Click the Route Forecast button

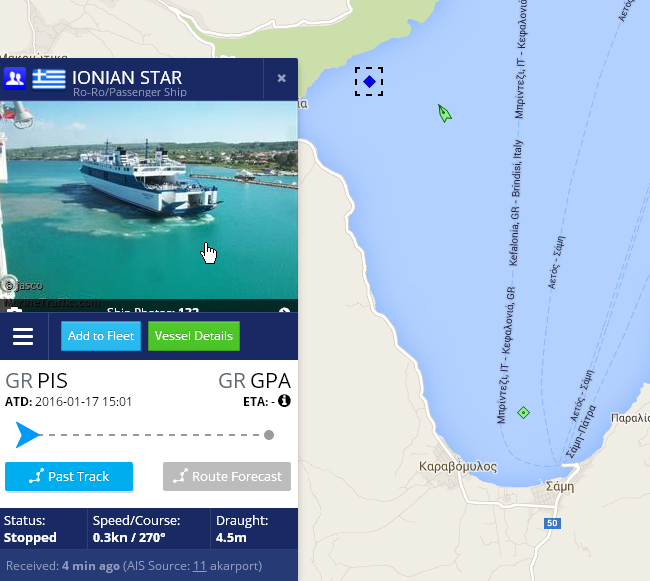click(227, 477)
